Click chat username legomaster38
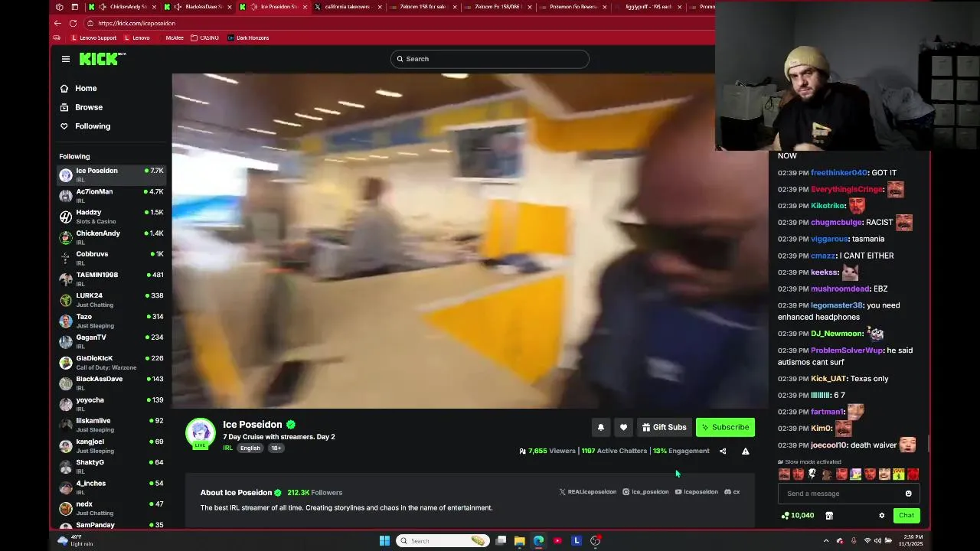The image size is (980, 551). tap(837, 305)
